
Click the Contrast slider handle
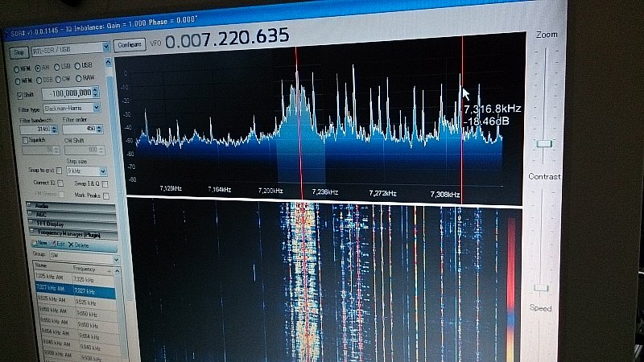pyautogui.click(x=541, y=288)
